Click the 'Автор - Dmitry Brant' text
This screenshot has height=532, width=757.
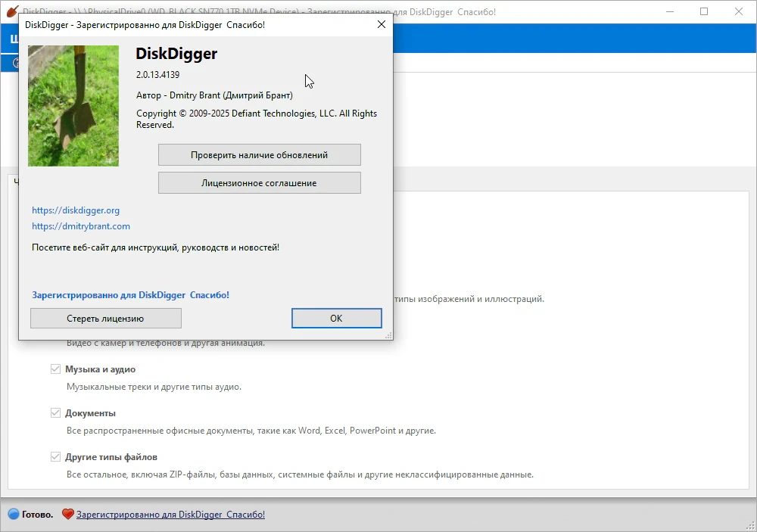click(214, 95)
